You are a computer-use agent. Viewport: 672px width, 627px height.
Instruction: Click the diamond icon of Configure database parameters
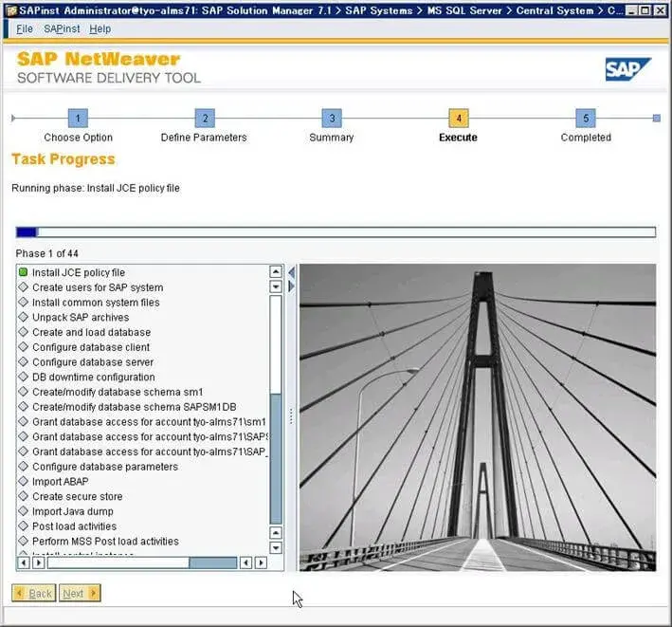pyautogui.click(x=23, y=466)
